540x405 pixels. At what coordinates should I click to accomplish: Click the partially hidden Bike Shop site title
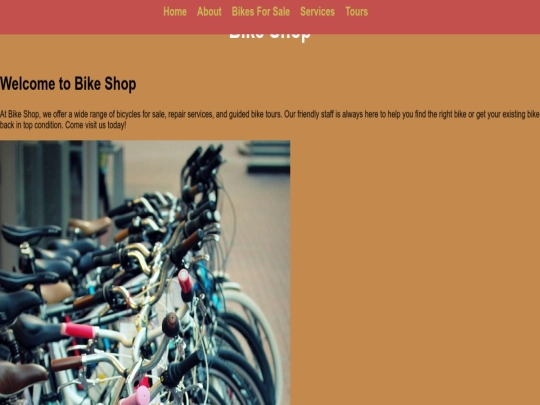tap(270, 38)
